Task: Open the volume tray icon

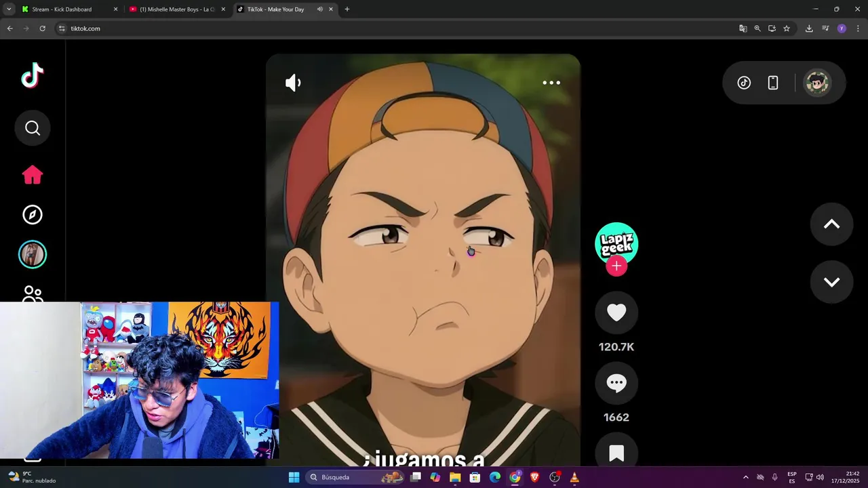Action: pos(820,477)
